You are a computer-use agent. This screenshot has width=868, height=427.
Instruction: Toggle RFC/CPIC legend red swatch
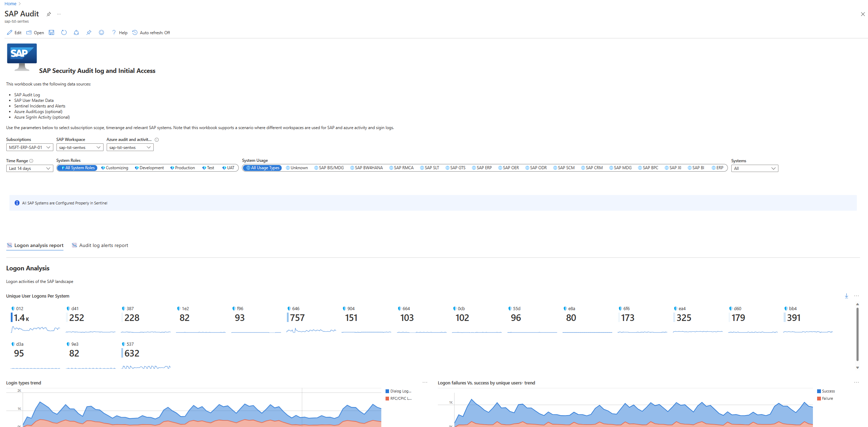(387, 399)
